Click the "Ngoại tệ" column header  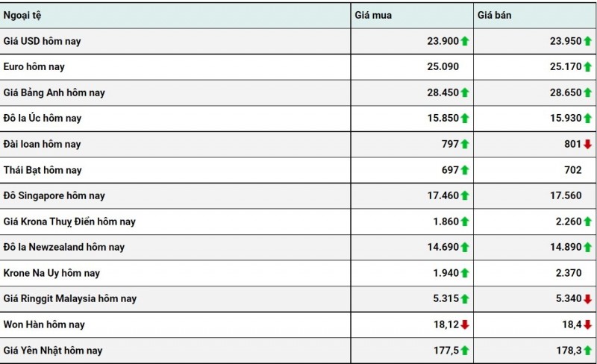(x=22, y=15)
